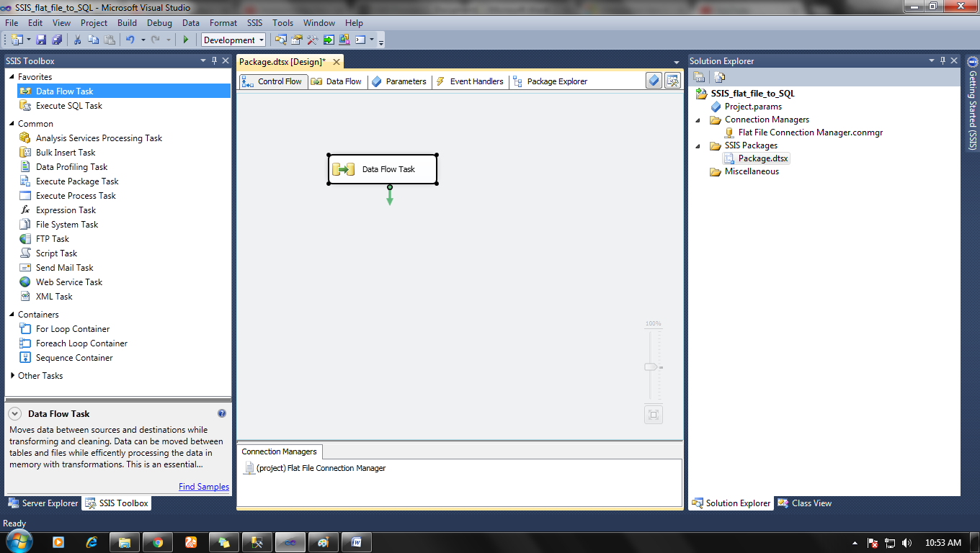This screenshot has height=553, width=980.
Task: Open the Debug menu
Action: (159, 23)
